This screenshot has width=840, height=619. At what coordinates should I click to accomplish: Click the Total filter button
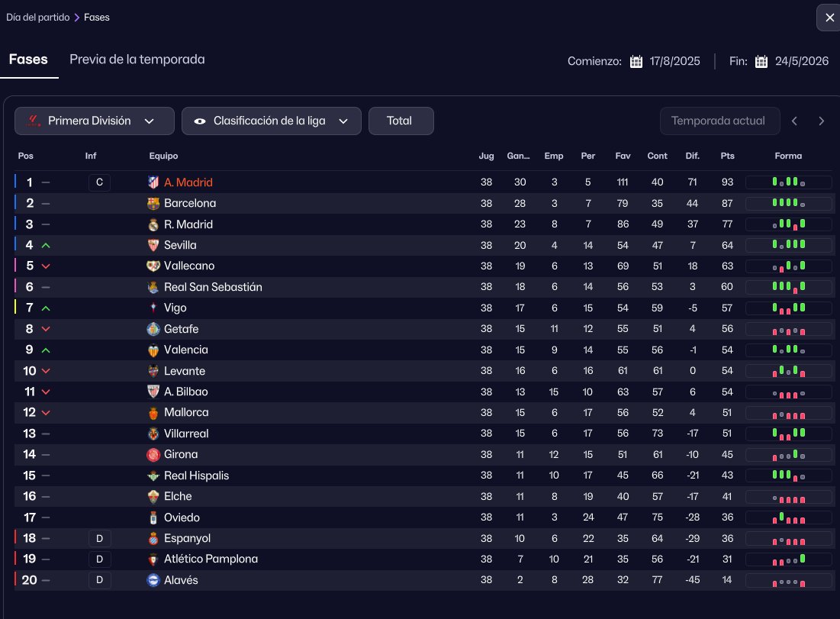tap(401, 121)
